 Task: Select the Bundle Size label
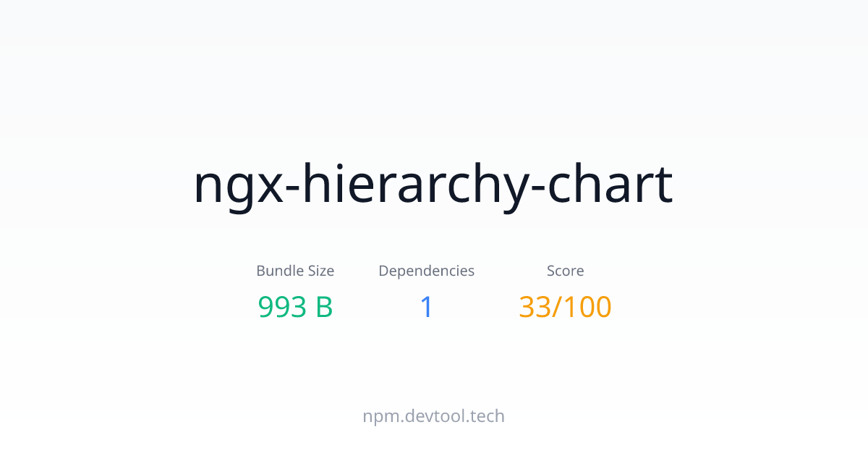tap(295, 271)
